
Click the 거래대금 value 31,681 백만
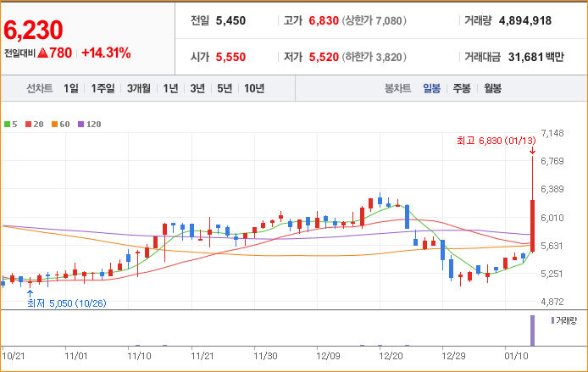(535, 57)
